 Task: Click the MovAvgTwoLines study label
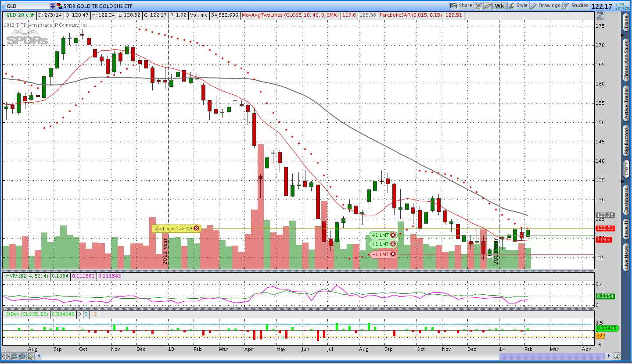[x=290, y=15]
